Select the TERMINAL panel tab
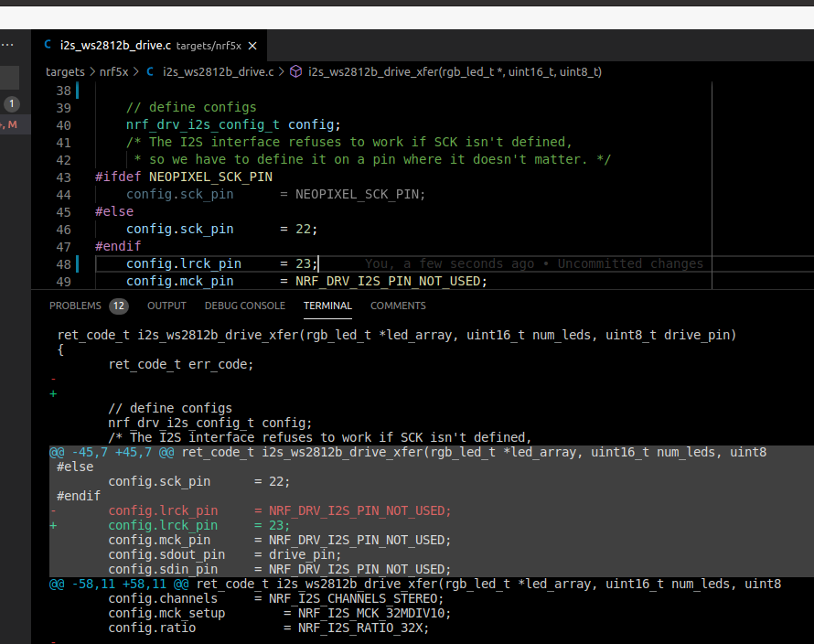This screenshot has width=814, height=644. click(x=327, y=306)
